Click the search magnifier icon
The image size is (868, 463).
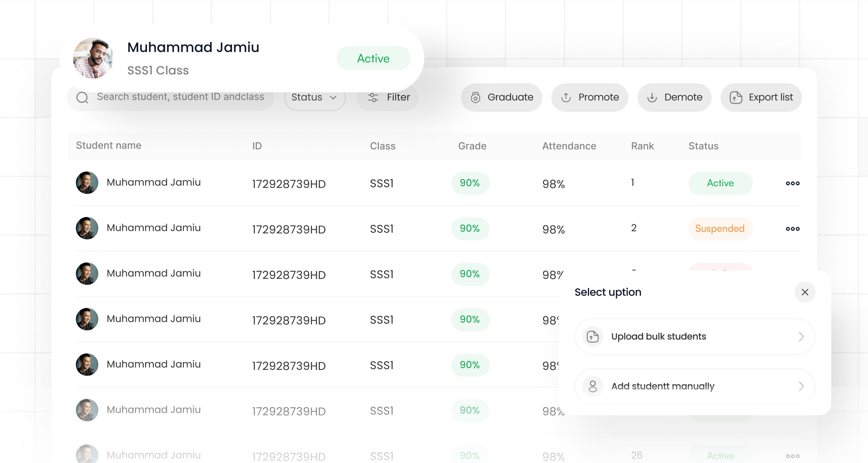tap(82, 98)
